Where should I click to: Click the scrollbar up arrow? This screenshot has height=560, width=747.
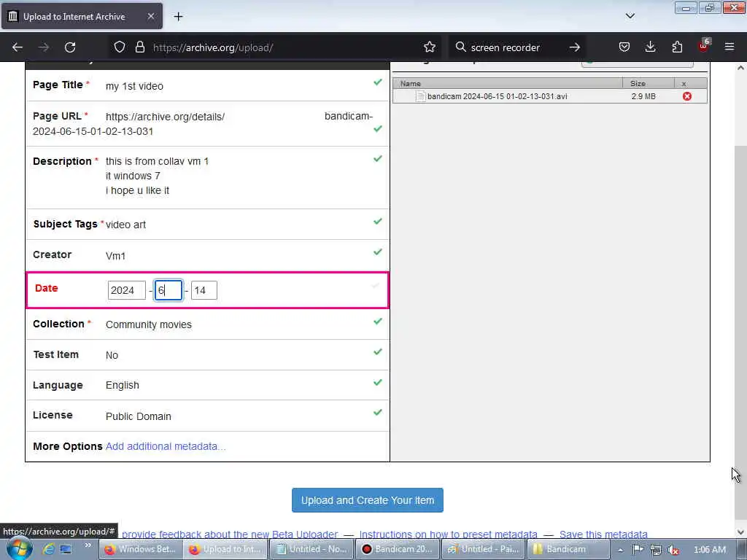tap(740, 68)
